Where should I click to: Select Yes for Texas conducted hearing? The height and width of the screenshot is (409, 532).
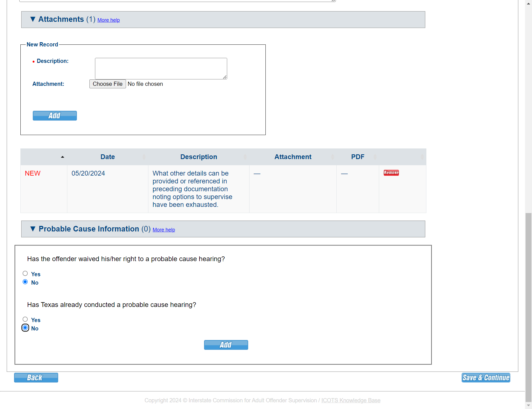(x=25, y=319)
